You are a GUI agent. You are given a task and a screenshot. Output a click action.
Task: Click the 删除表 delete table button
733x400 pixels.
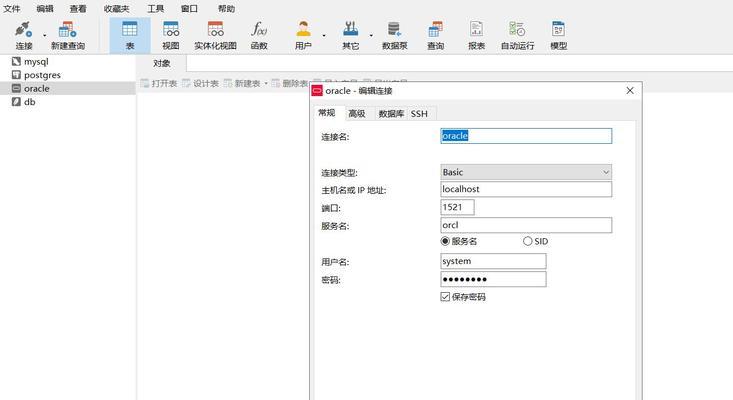click(x=290, y=83)
